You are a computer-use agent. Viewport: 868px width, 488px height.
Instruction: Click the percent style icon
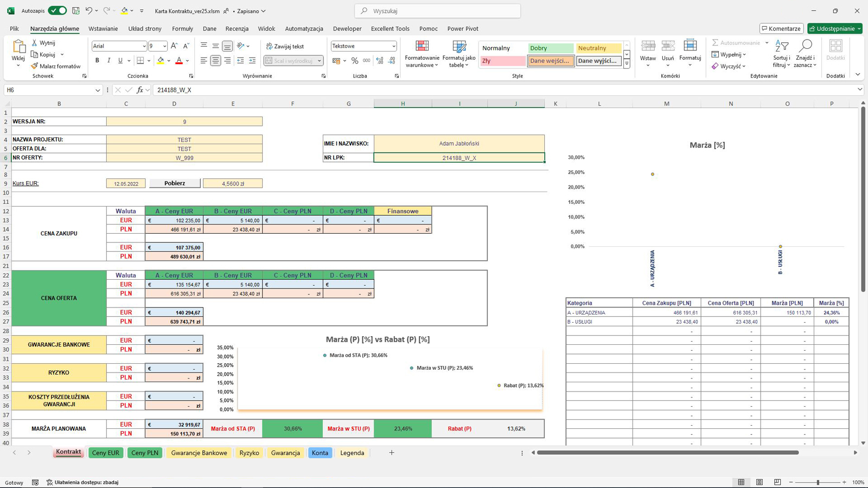click(355, 61)
